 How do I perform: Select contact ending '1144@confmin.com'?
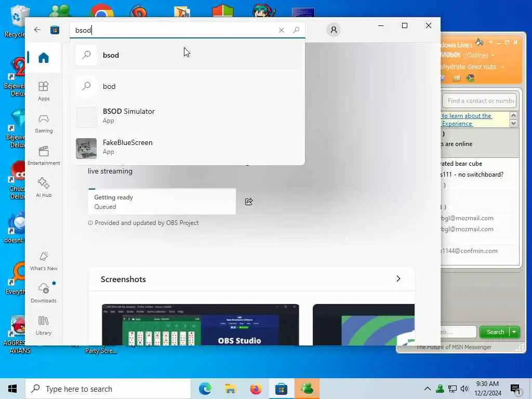(x=469, y=251)
